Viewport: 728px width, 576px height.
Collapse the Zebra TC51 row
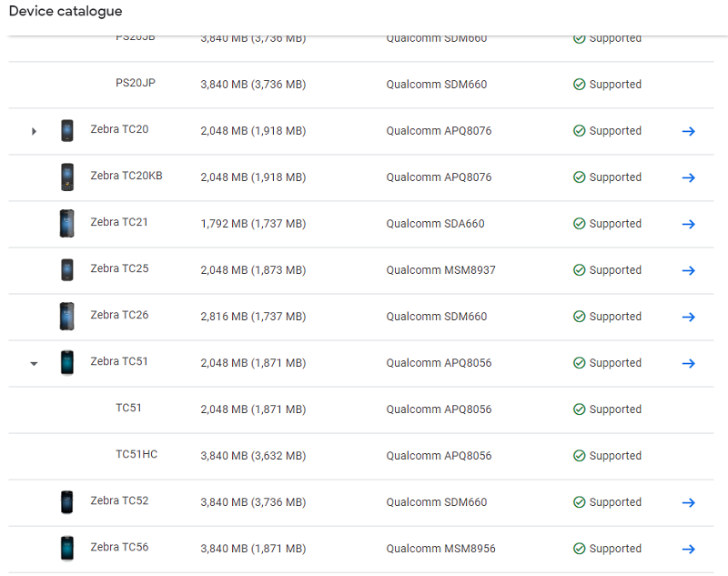coord(34,363)
